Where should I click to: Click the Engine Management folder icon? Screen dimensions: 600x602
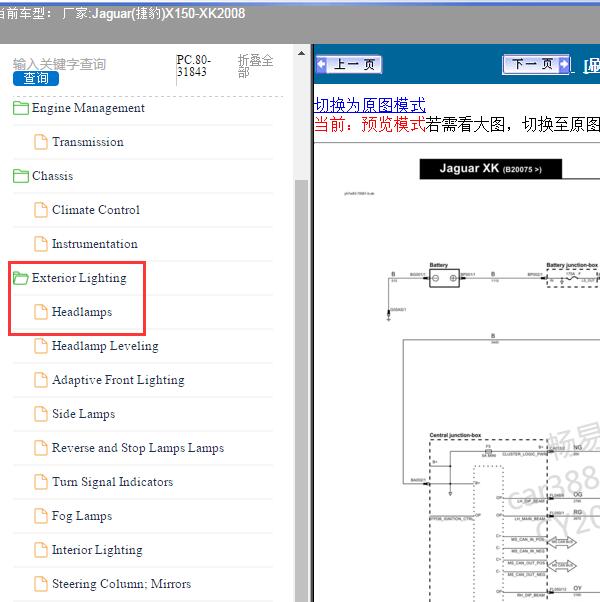tap(21, 108)
